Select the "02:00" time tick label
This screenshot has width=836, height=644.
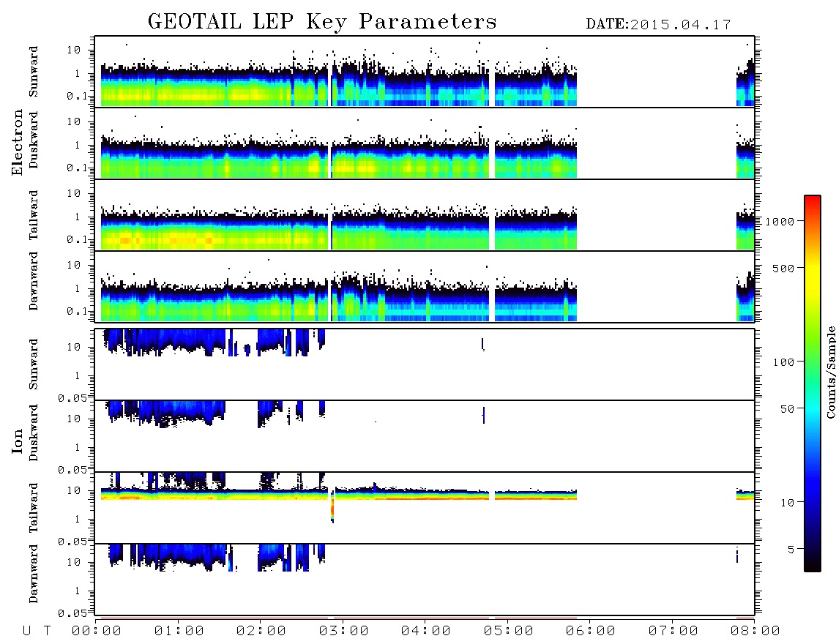(x=261, y=632)
